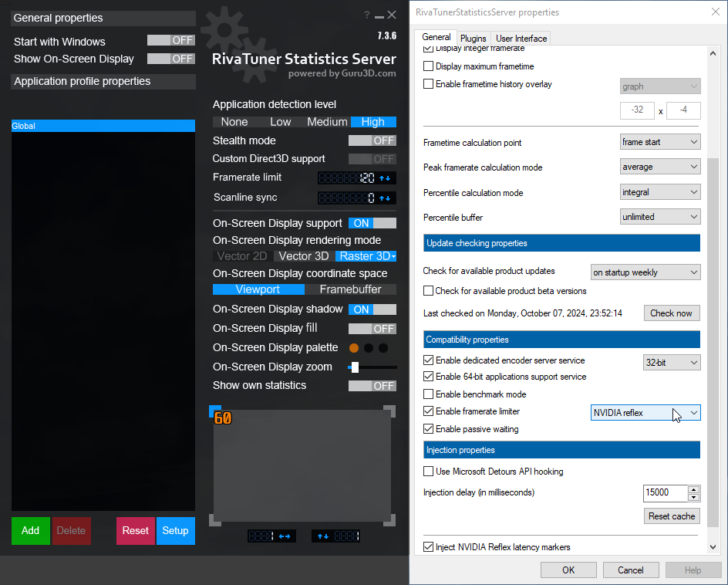This screenshot has width=728, height=585.
Task: Check Enable frametime history overlay
Action: point(429,83)
